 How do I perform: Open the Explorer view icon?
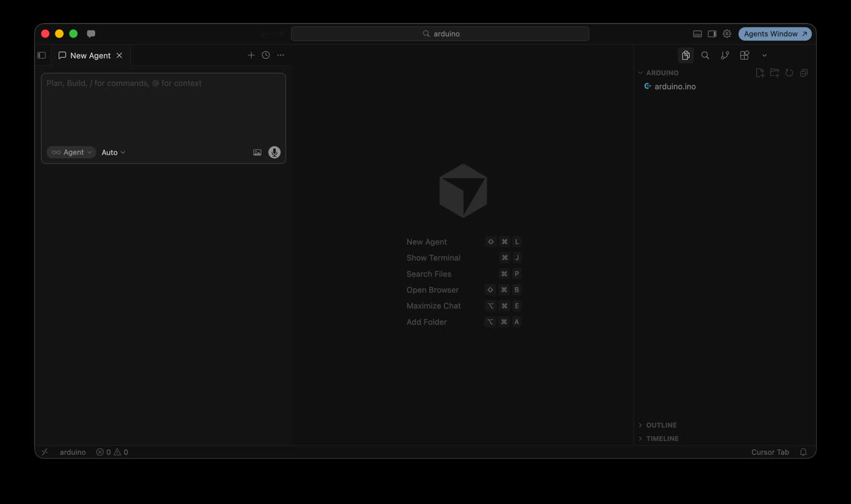click(x=685, y=55)
